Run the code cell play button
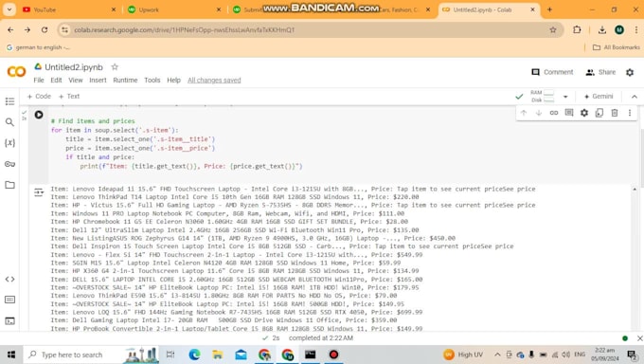The height and width of the screenshot is (364, 644). 39,115
